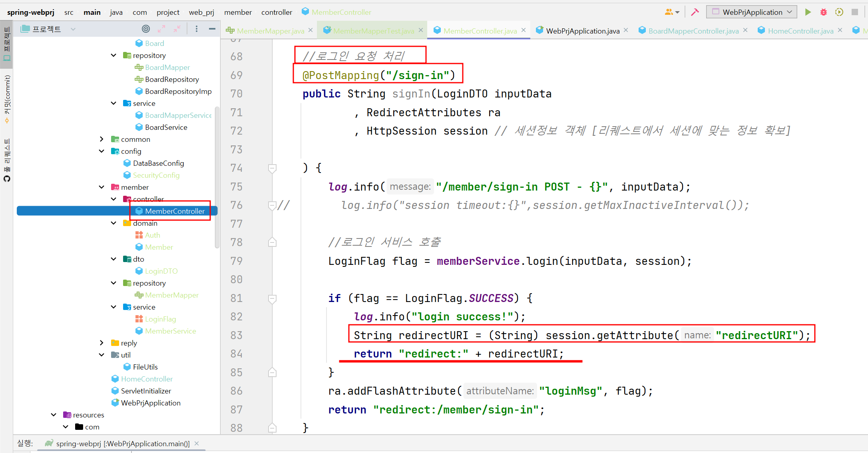Toggle fold marker at line 74
The height and width of the screenshot is (453, 868).
click(272, 168)
